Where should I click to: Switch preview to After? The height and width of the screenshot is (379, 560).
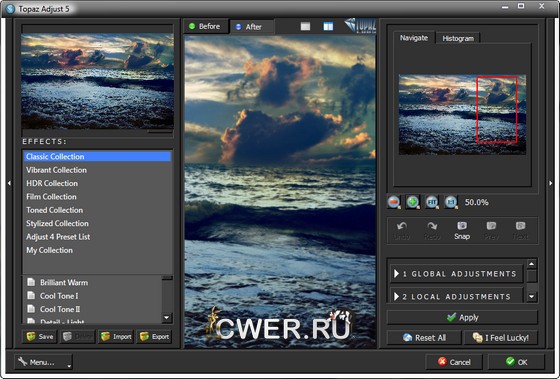pyautogui.click(x=250, y=27)
